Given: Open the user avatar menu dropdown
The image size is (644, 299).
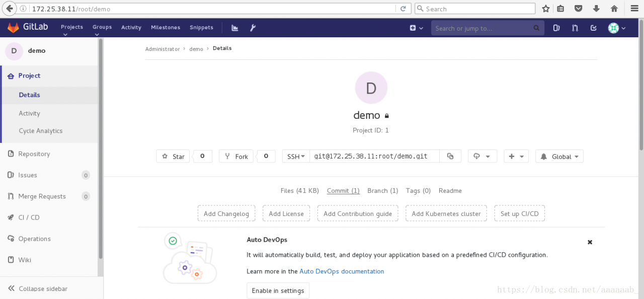Looking at the screenshot, I should (x=617, y=28).
